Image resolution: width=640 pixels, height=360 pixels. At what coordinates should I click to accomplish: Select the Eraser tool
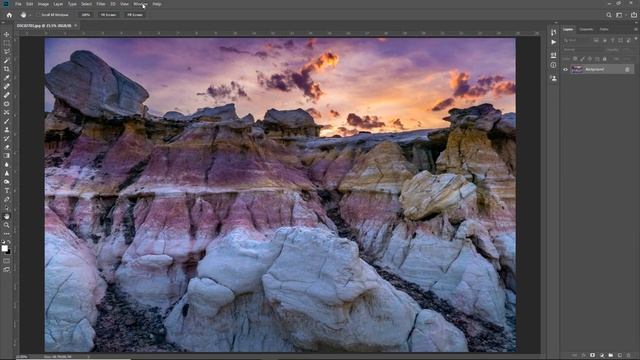click(x=7, y=147)
